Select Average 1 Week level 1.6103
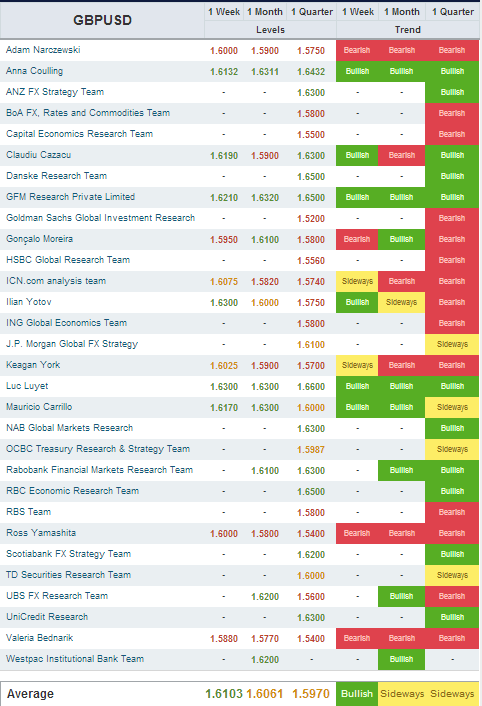Screen dimensions: 482x706 224,694
